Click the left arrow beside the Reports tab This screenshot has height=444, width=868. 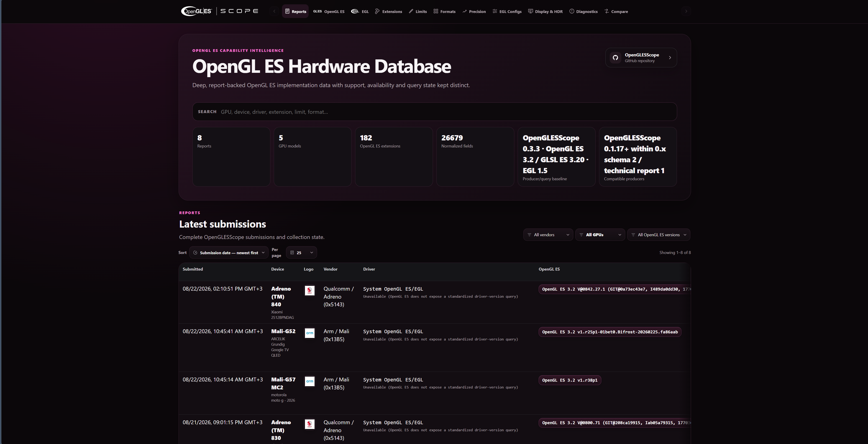[x=274, y=11]
